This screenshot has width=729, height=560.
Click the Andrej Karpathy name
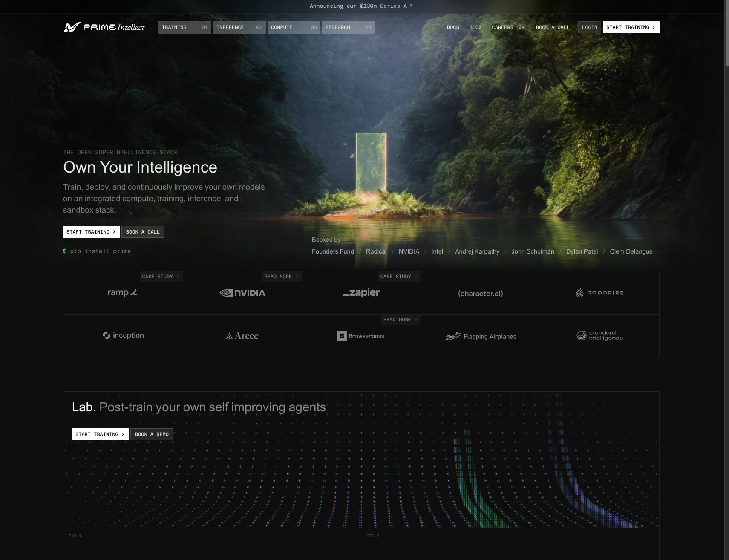click(x=477, y=251)
